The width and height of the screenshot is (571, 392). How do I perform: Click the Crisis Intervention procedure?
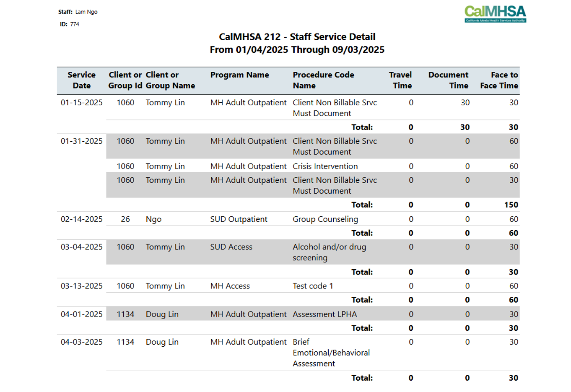325,166
